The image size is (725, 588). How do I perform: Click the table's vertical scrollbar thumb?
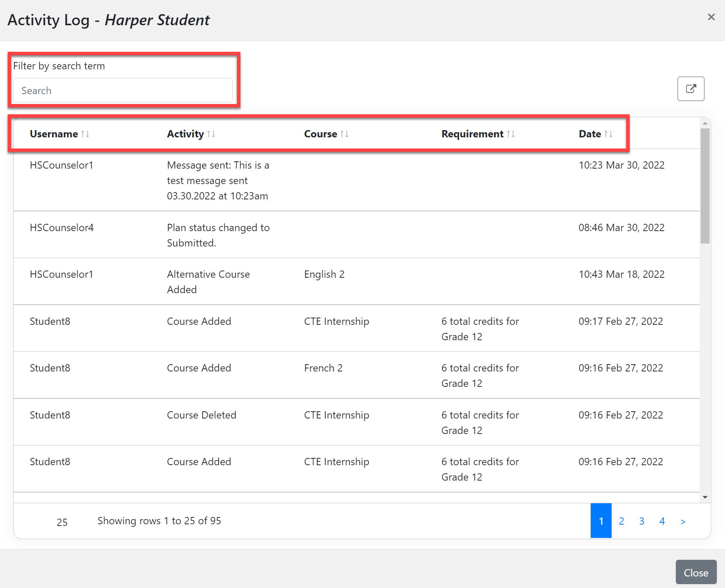click(x=705, y=186)
